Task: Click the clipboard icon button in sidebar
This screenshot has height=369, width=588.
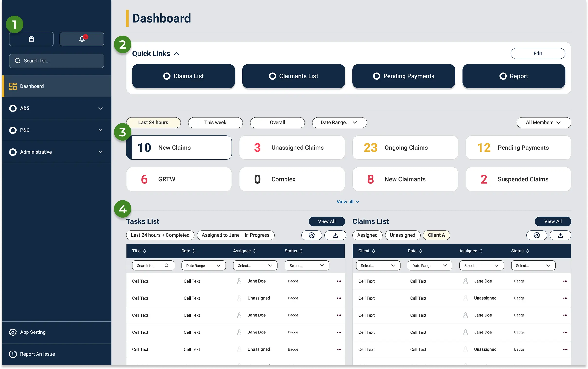Action: (x=31, y=39)
